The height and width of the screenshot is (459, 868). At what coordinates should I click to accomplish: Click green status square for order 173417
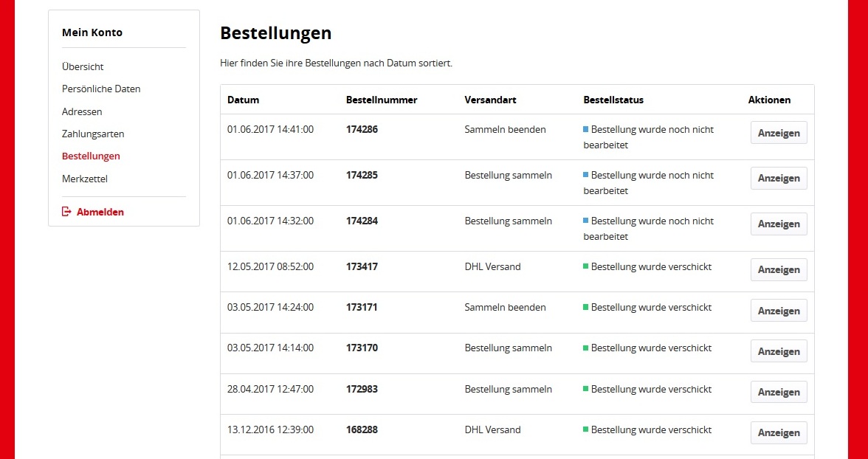click(586, 266)
